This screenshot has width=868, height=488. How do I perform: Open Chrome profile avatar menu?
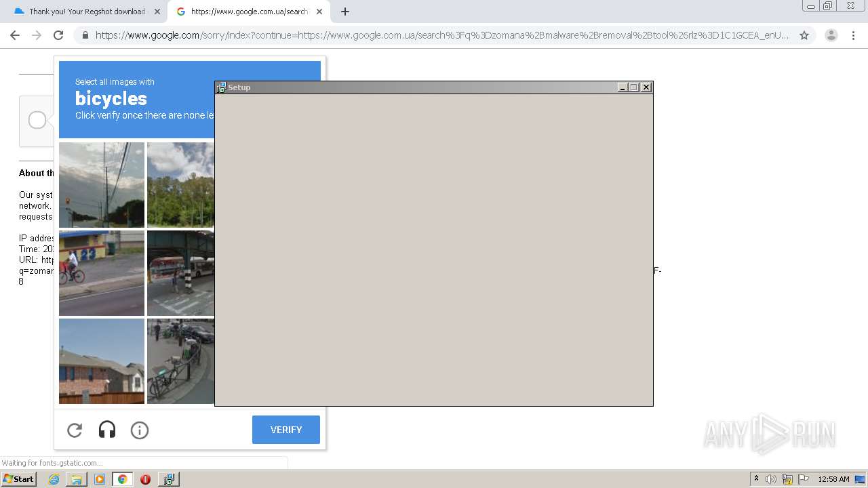831,35
